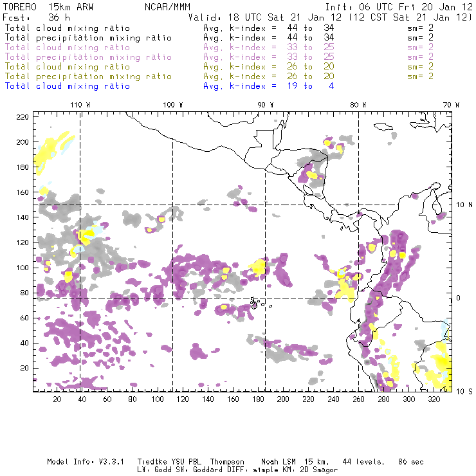Select the "100" value on the vertical axis

pyautogui.click(x=23, y=268)
